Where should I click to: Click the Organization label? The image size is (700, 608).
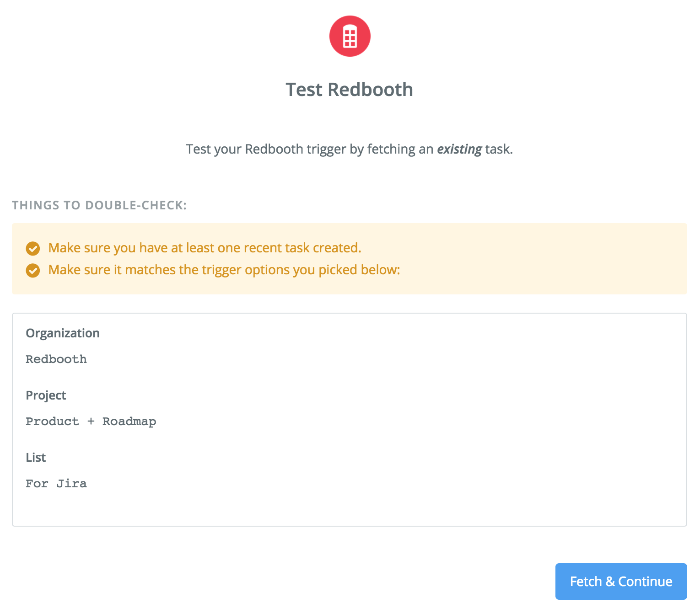tap(63, 333)
